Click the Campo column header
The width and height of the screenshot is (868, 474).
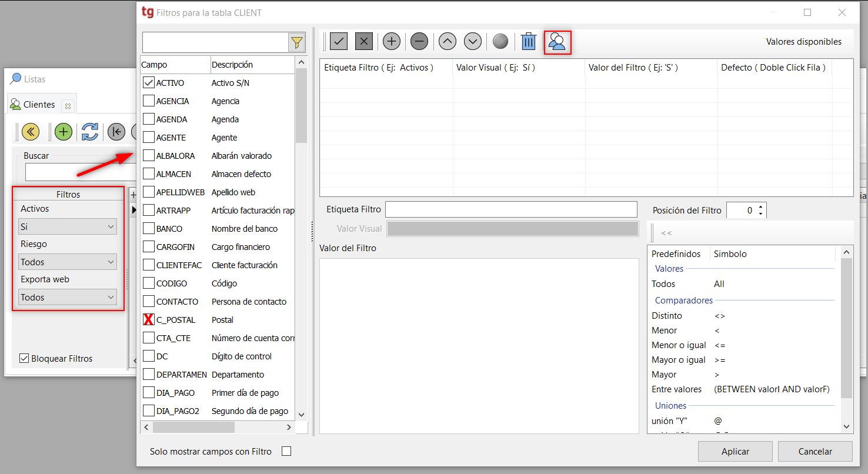click(x=175, y=65)
